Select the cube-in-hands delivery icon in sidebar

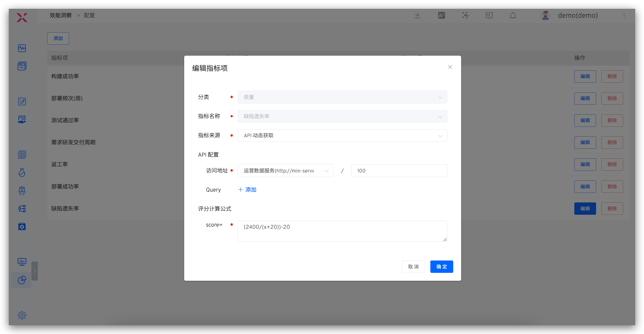22,191
